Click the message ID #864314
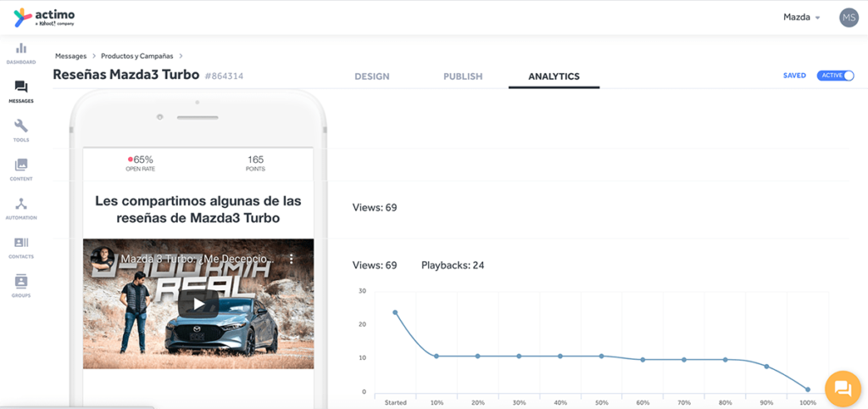The height and width of the screenshot is (409, 868). click(x=224, y=76)
